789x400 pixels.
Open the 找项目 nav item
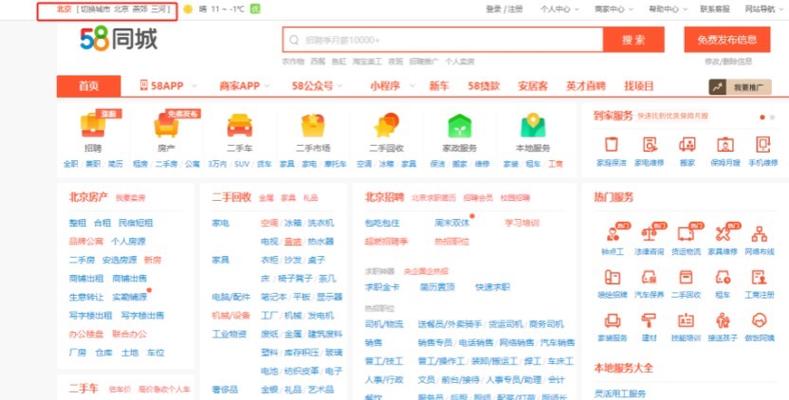click(x=639, y=86)
